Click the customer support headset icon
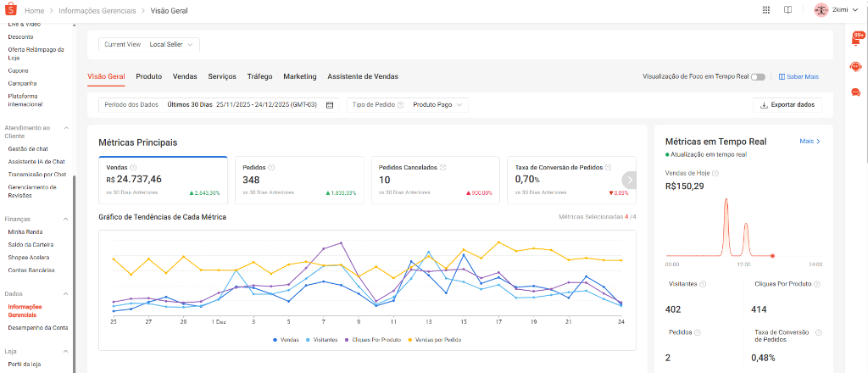 click(855, 66)
